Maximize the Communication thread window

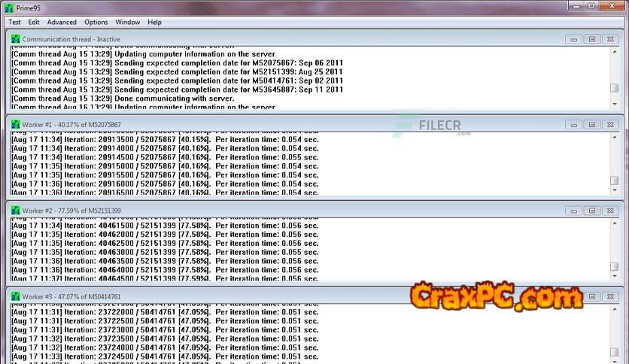point(592,39)
